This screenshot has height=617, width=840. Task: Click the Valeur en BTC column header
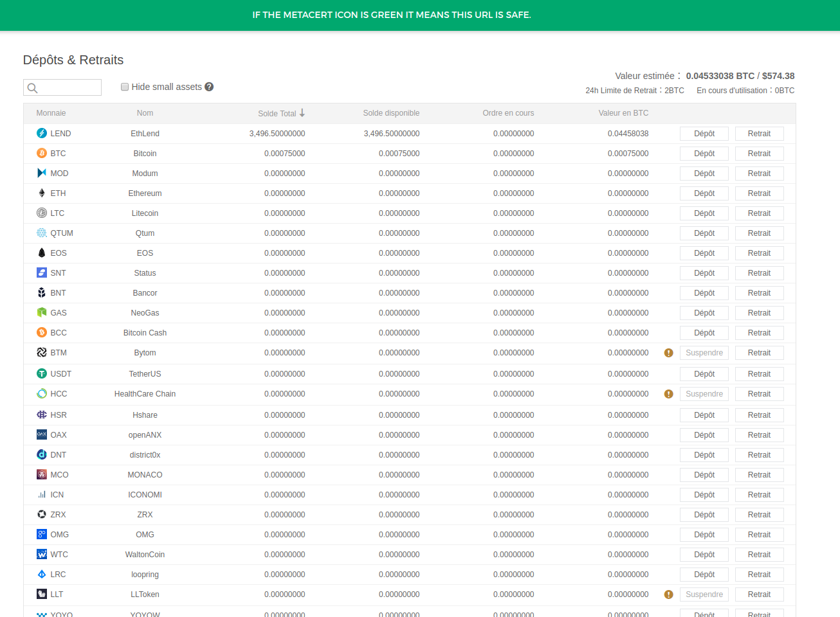(623, 113)
